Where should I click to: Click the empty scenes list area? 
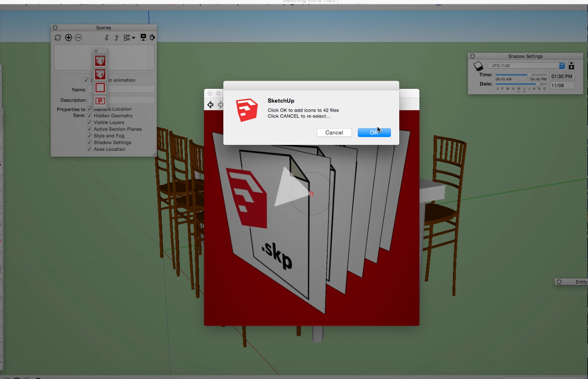(x=104, y=57)
